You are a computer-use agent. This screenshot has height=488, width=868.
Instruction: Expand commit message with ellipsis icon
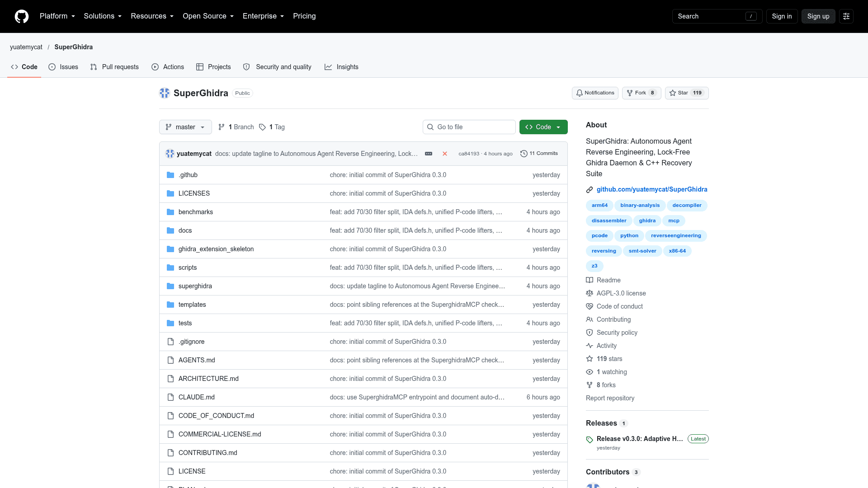coord(429,154)
